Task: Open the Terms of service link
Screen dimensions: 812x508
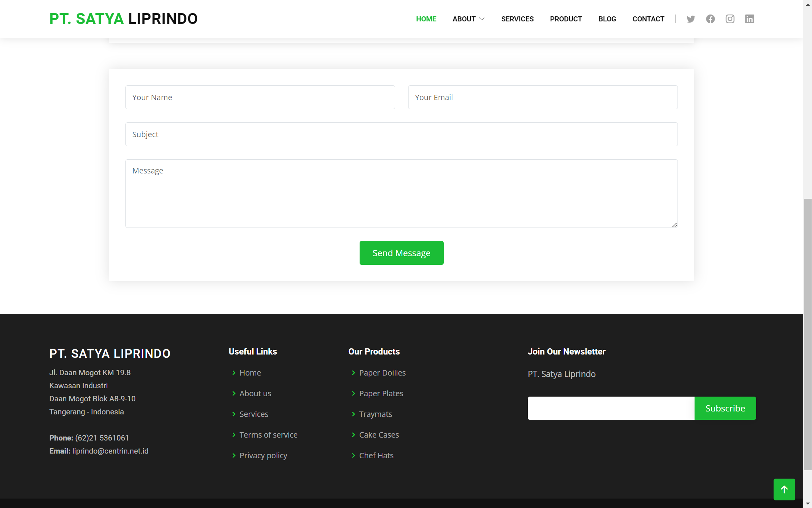Action: [x=268, y=435]
